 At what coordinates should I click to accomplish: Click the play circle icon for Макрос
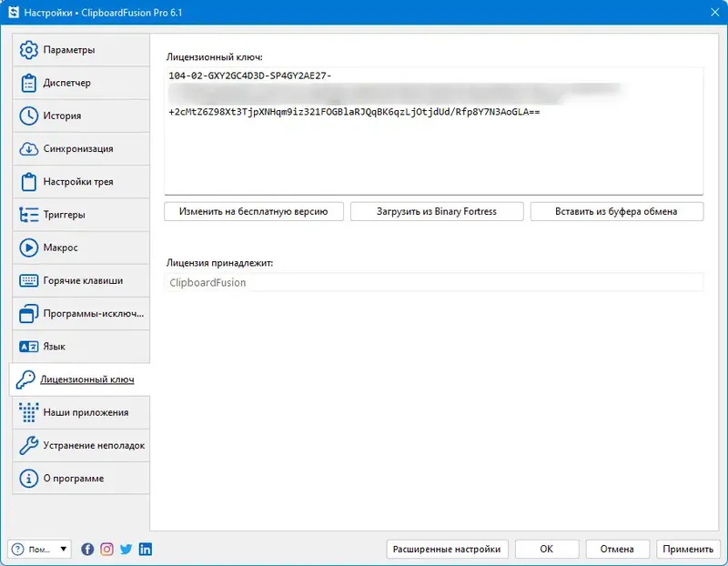(x=29, y=248)
